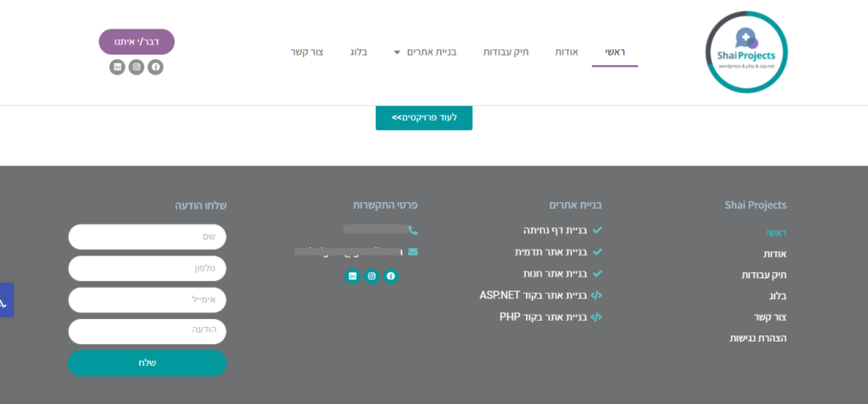Click the אימייל email input field
Viewport: 868px width, 404px height.
point(148,300)
